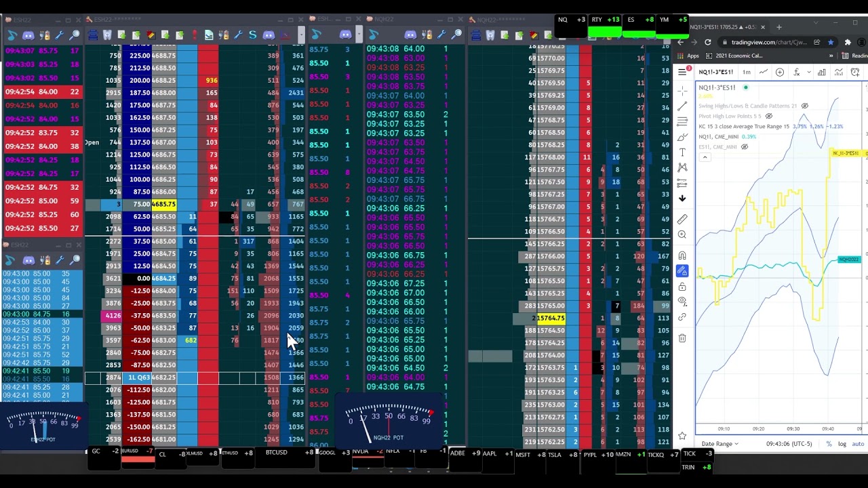The image size is (868, 488).
Task: Reload the TradingView page
Action: pos(708,42)
